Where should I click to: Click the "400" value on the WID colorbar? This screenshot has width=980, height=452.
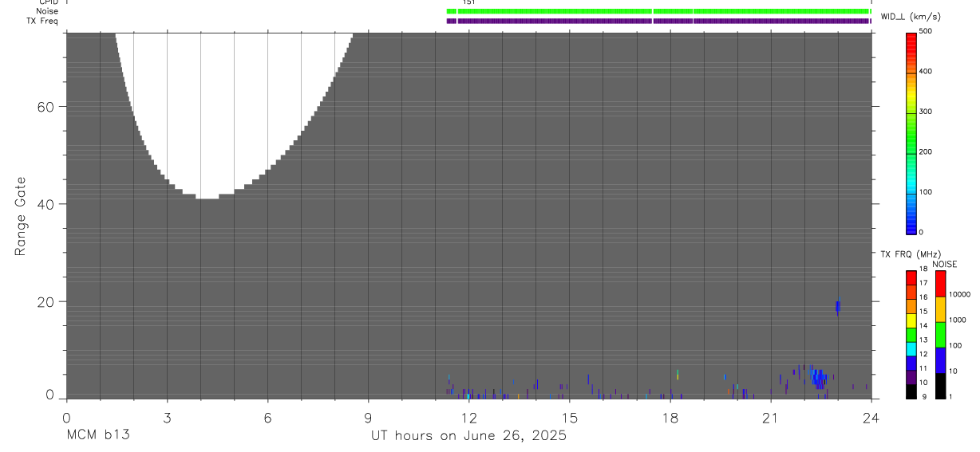(927, 71)
